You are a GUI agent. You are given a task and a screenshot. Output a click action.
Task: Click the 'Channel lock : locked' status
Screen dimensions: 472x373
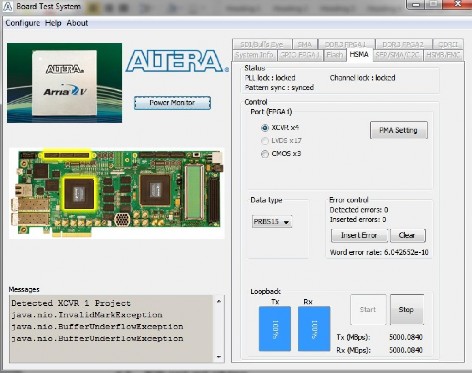(x=362, y=78)
